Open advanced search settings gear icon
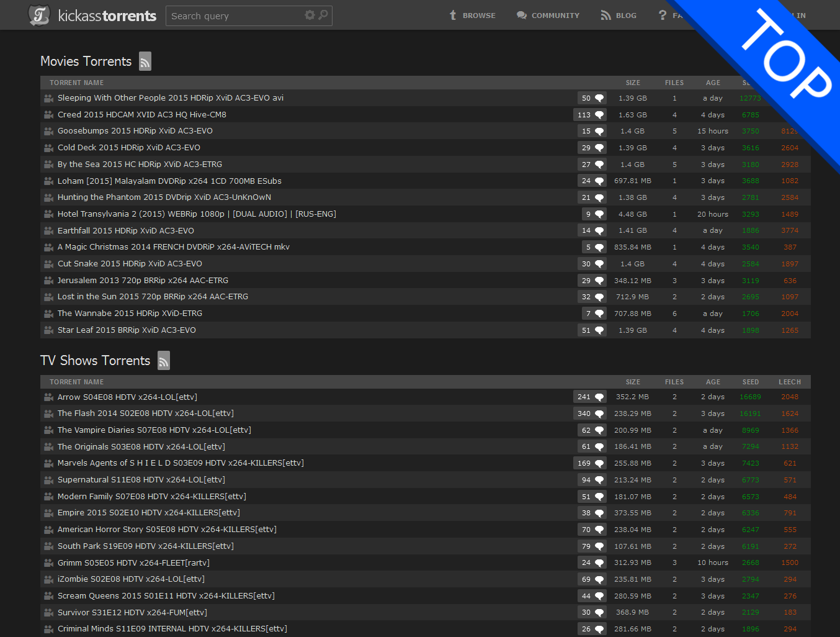The height and width of the screenshot is (637, 840). [310, 15]
